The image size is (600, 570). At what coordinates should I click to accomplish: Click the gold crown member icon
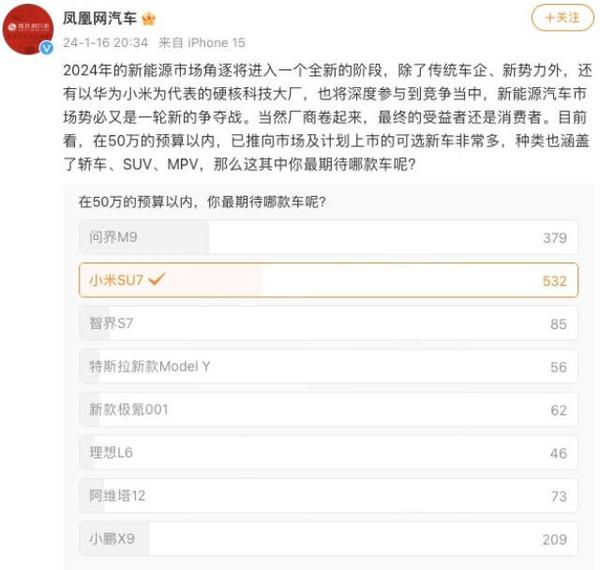pyautogui.click(x=148, y=18)
